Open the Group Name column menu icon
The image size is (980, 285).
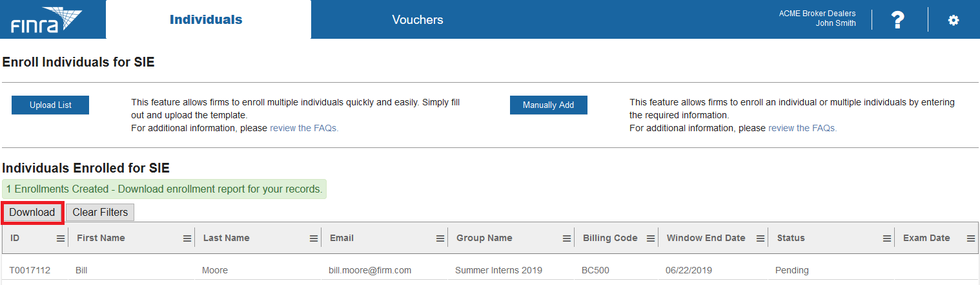(567, 238)
